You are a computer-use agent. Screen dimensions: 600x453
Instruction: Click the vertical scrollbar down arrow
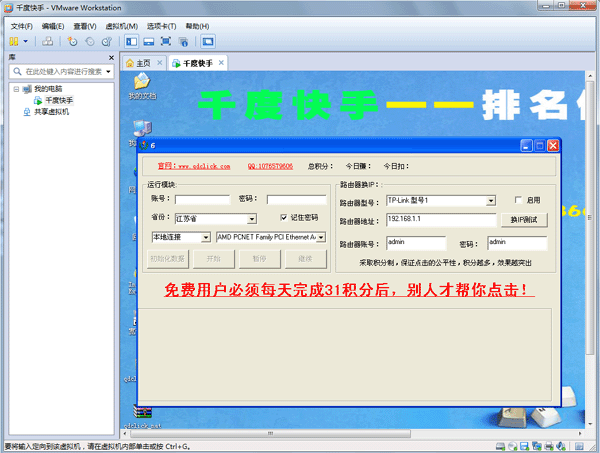[590, 424]
